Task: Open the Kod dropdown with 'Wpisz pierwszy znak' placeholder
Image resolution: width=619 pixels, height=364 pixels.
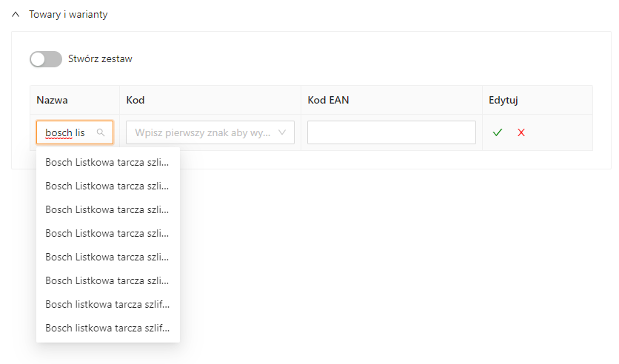Action: [200, 132]
